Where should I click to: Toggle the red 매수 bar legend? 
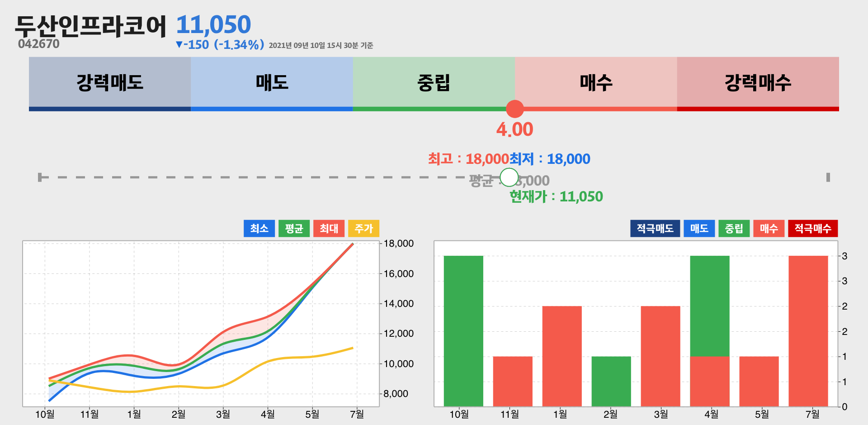tap(769, 229)
